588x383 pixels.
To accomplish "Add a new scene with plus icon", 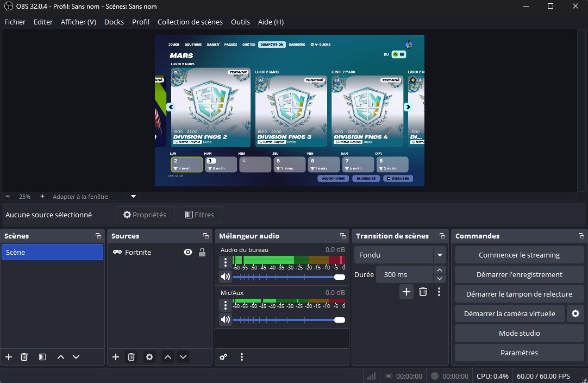I will pyautogui.click(x=9, y=357).
